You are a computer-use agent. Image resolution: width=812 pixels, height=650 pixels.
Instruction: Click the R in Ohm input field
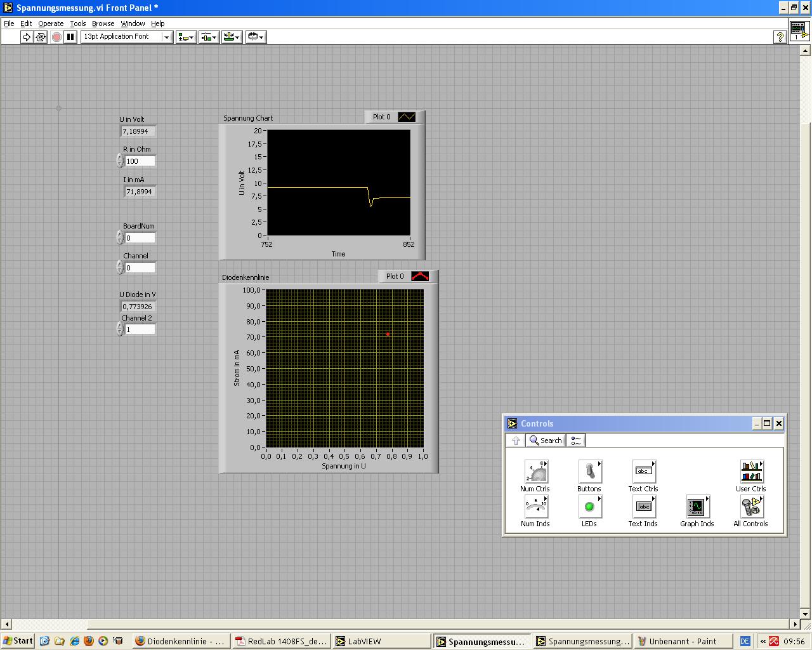[x=140, y=161]
